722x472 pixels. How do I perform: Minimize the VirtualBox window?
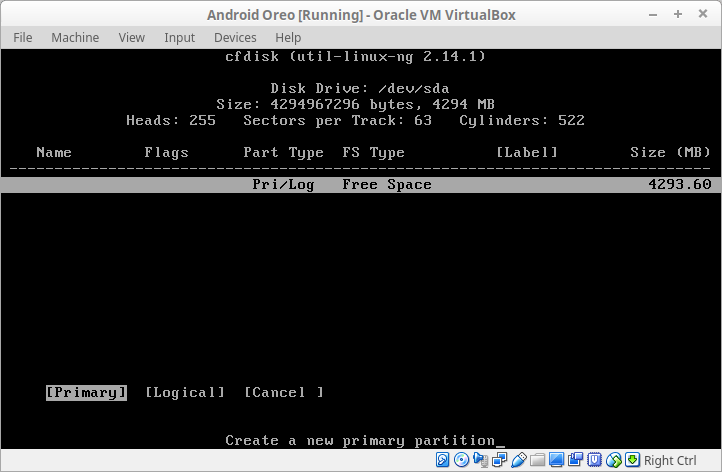pos(653,15)
